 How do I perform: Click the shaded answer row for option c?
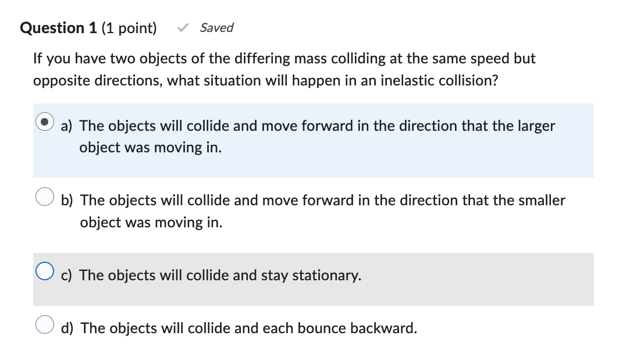[314, 279]
